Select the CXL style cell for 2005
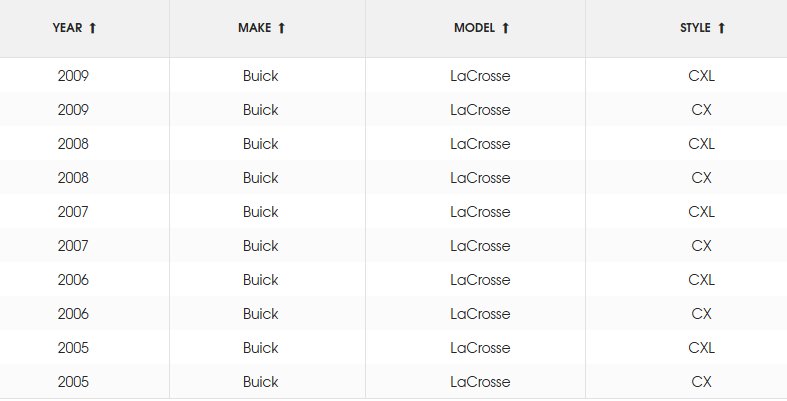This screenshot has width=787, height=401. click(701, 348)
